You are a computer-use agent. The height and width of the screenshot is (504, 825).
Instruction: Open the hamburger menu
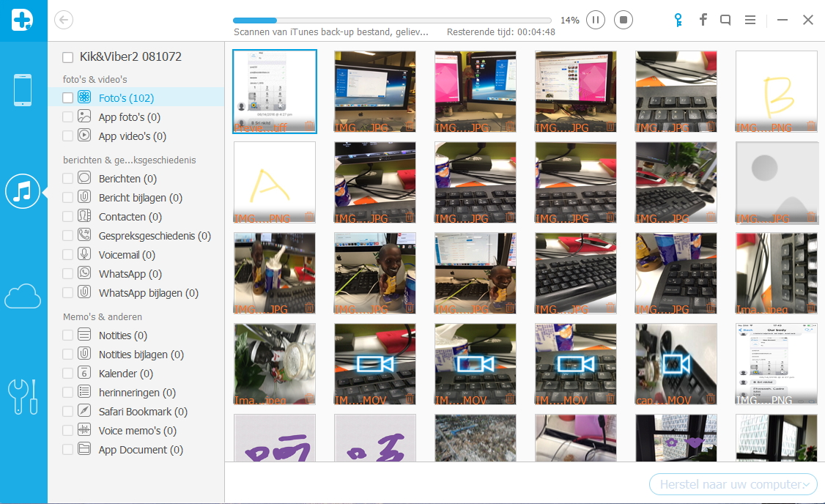(750, 20)
